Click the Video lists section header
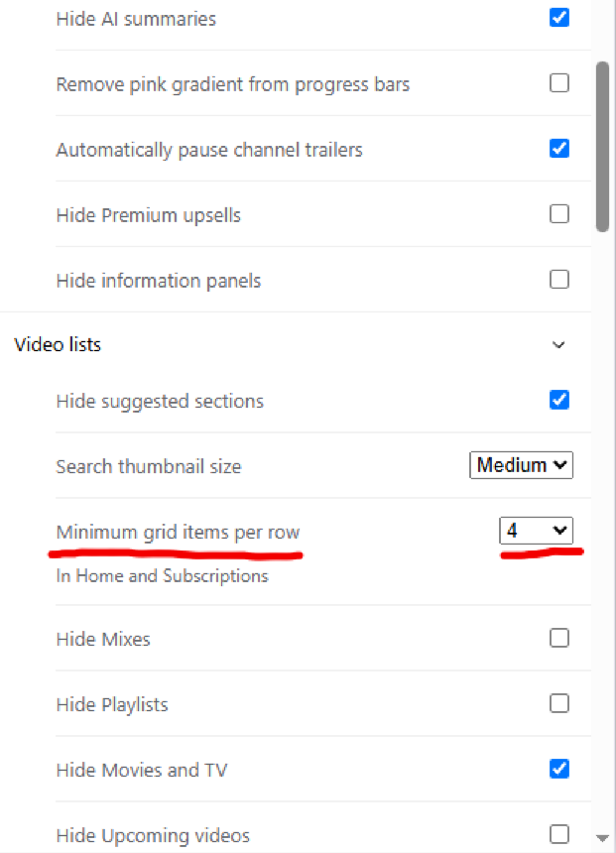The image size is (616, 853). coord(58,345)
